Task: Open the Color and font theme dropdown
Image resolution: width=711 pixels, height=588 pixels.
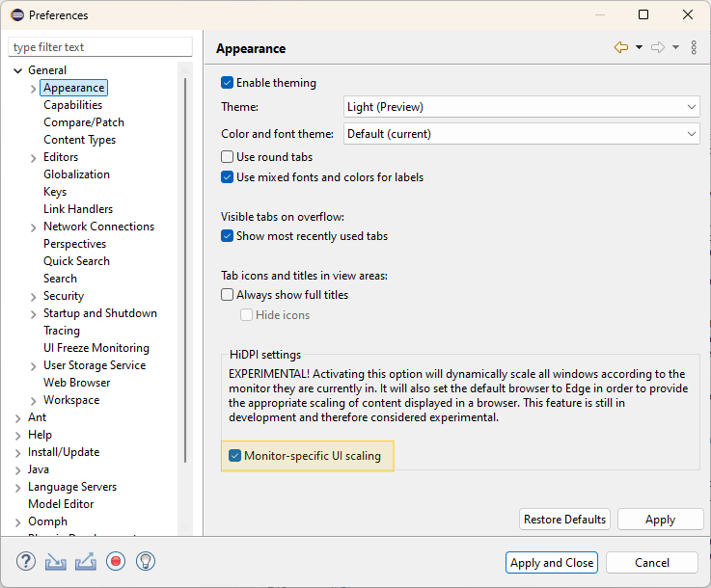Action: click(522, 134)
